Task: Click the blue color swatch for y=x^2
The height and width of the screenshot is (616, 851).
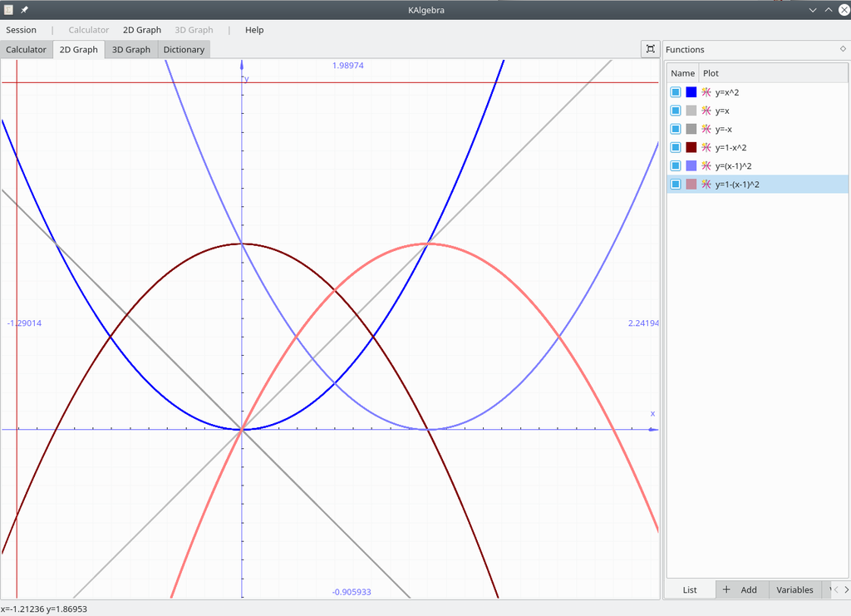Action: click(x=691, y=92)
